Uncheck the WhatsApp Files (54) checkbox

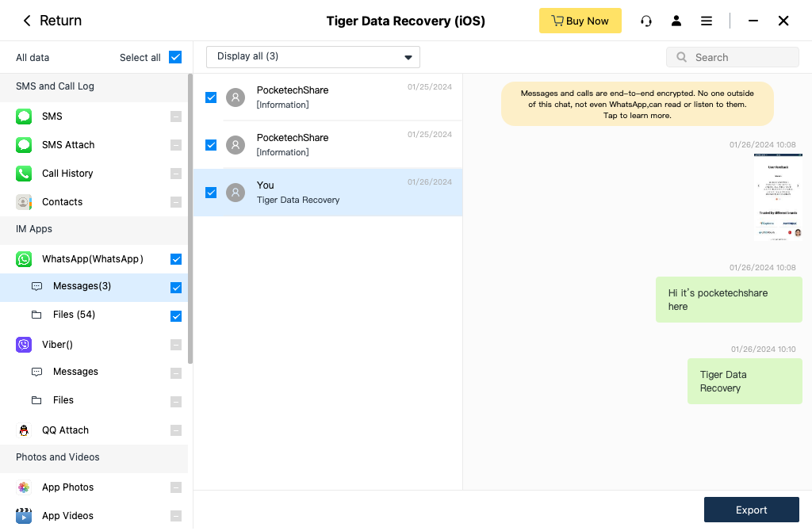pos(176,316)
